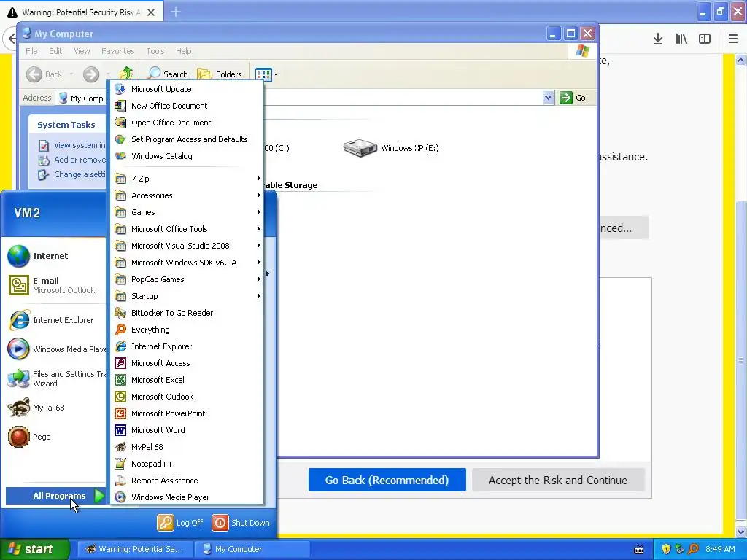
Task: Launch Microsoft Word
Action: 187,430
